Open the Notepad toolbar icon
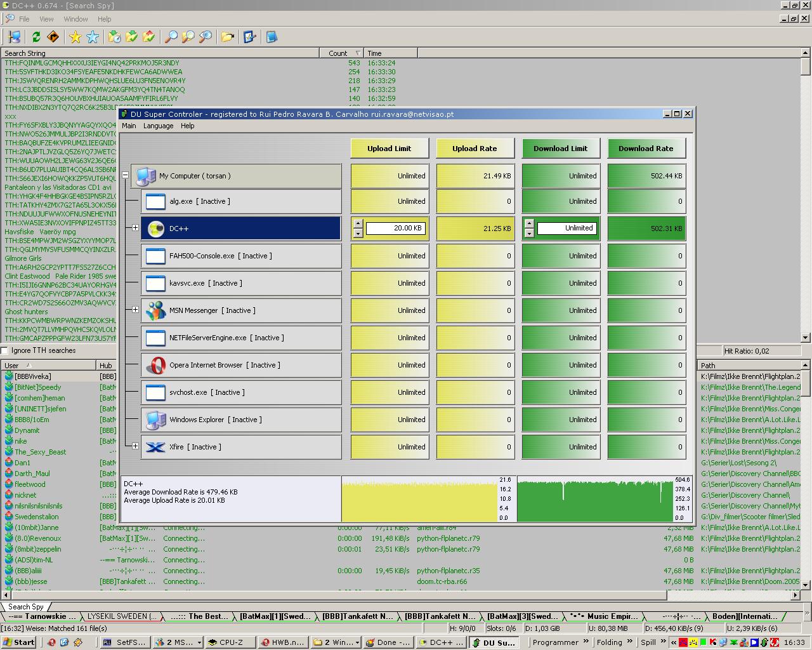812x650 pixels. tap(272, 37)
